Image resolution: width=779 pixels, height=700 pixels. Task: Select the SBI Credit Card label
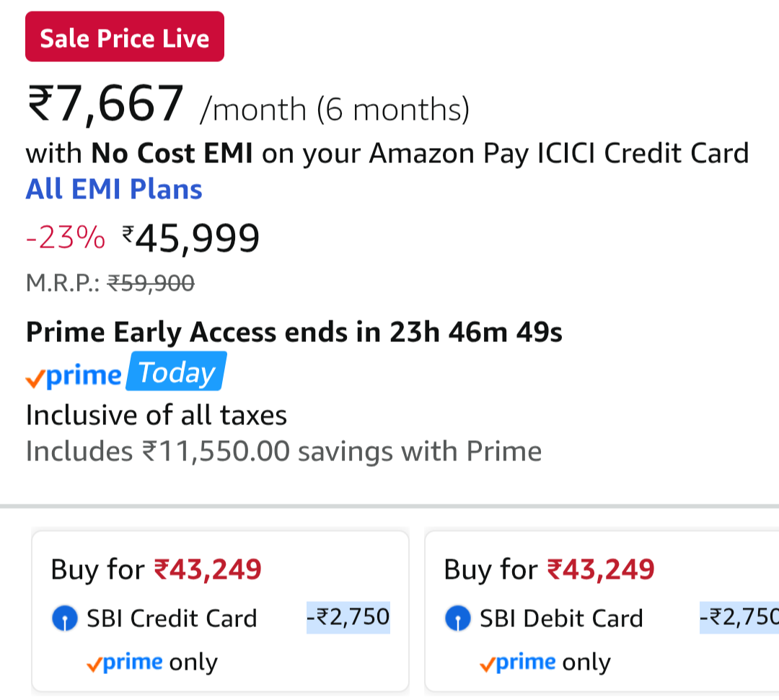tap(172, 618)
